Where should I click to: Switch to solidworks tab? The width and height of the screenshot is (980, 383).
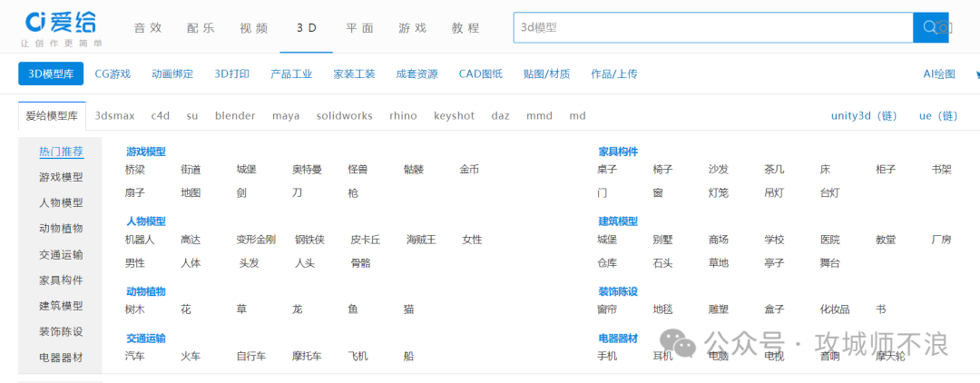(345, 115)
